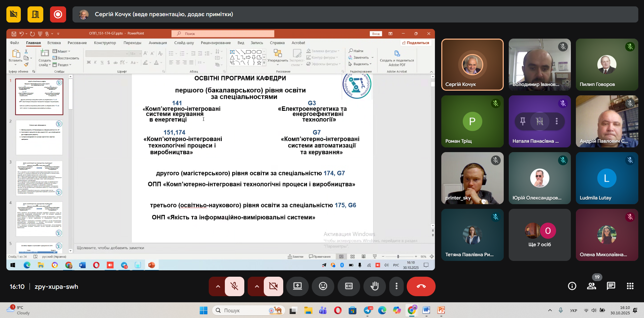Open the activities grid icon

click(630, 286)
